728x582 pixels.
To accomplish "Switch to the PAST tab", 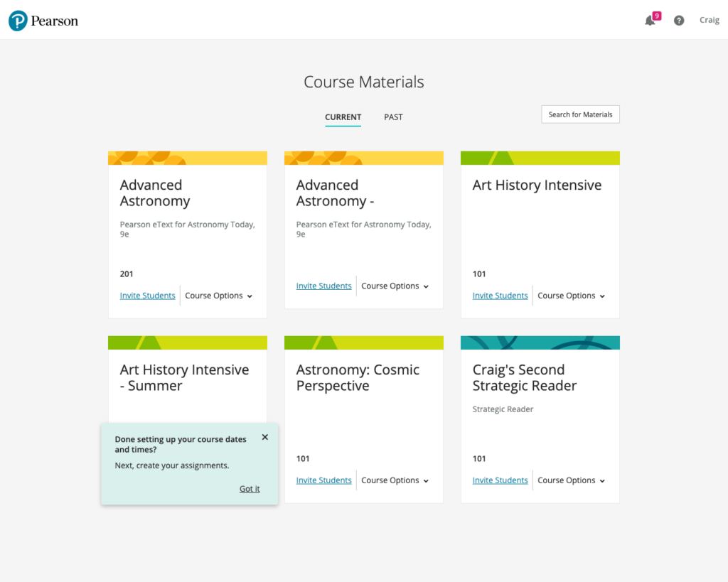I will tap(393, 117).
